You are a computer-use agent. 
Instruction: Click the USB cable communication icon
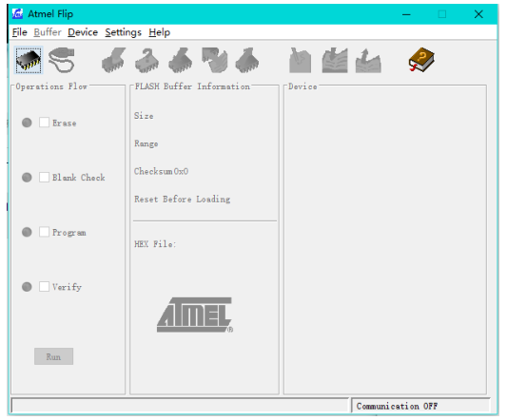click(x=62, y=60)
